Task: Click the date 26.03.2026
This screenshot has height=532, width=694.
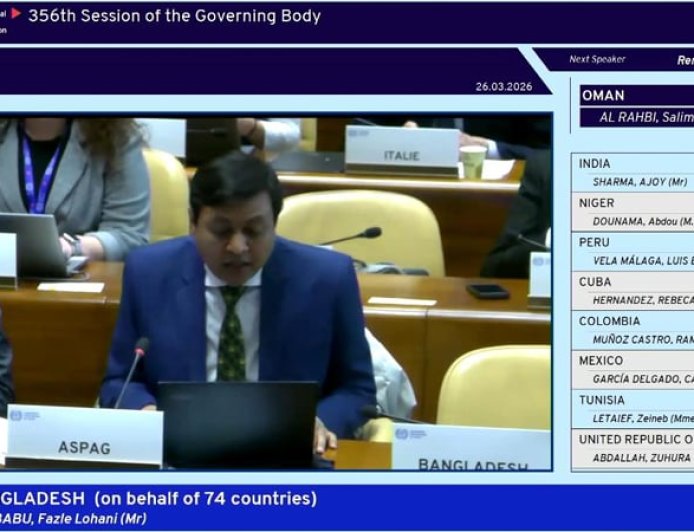Action: (x=504, y=87)
